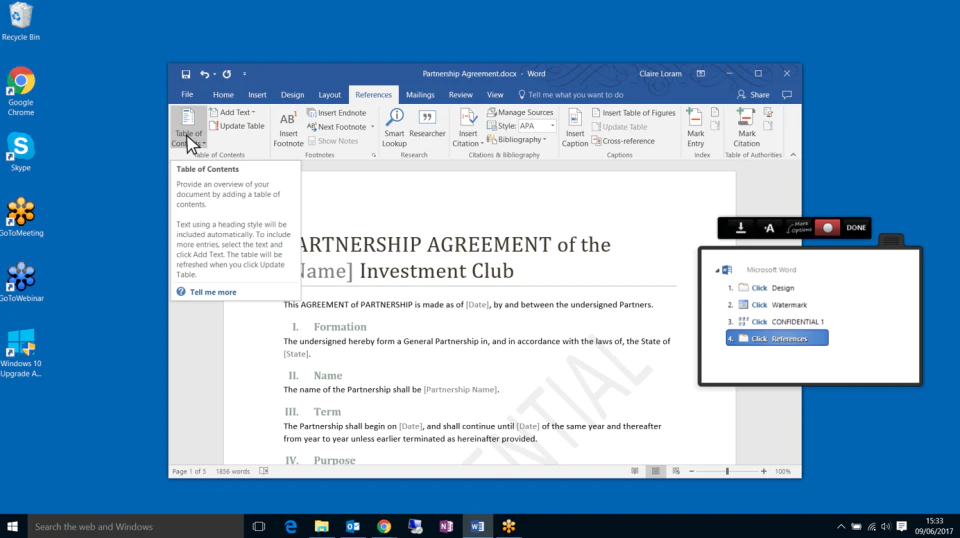960x538 pixels.
Task: Click the DONE button on recorder
Action: 856,228
